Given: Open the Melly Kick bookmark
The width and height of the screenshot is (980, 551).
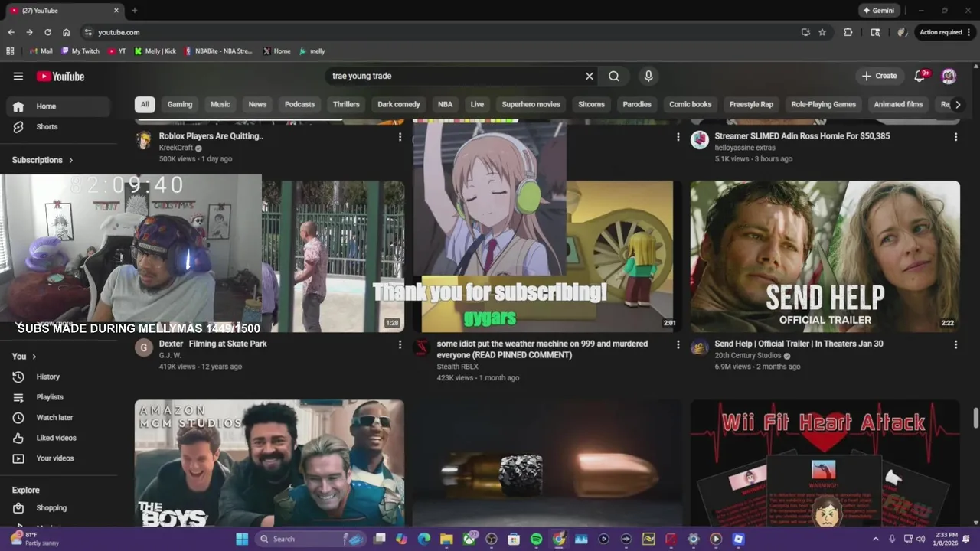Looking at the screenshot, I should click(x=155, y=51).
